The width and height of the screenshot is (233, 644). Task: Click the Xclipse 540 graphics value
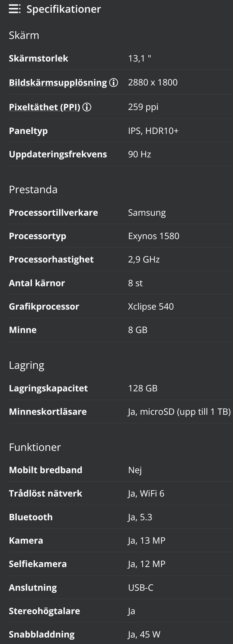click(151, 306)
